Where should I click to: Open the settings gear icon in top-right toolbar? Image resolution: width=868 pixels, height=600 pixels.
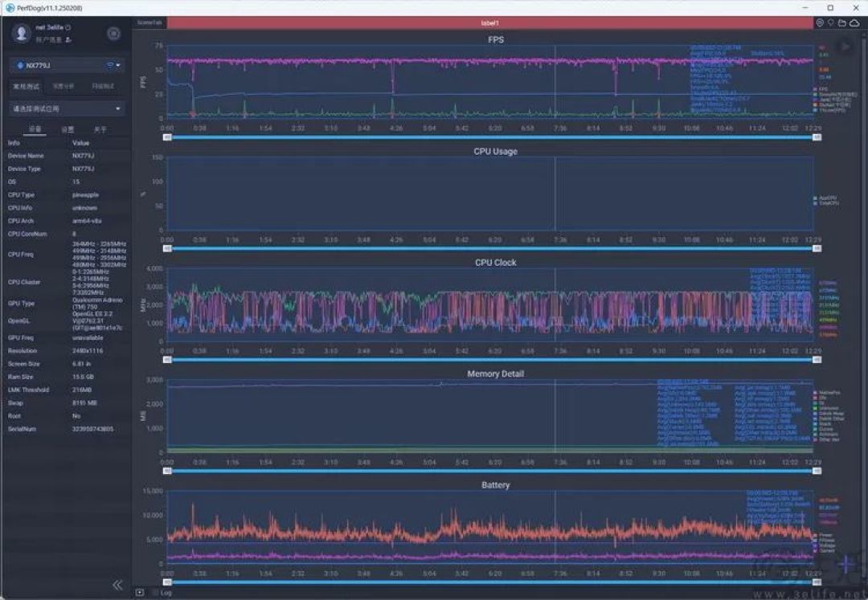(820, 22)
